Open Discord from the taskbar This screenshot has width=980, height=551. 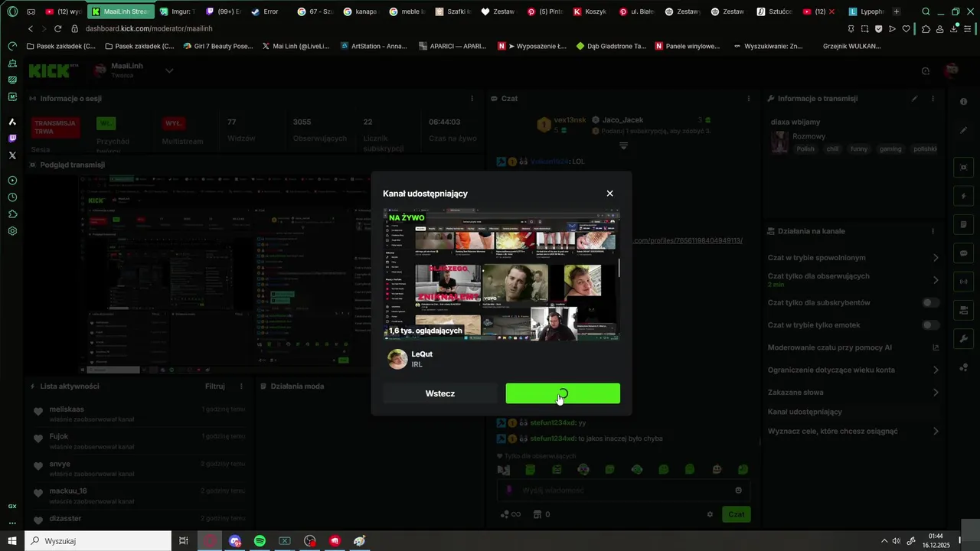click(x=235, y=541)
